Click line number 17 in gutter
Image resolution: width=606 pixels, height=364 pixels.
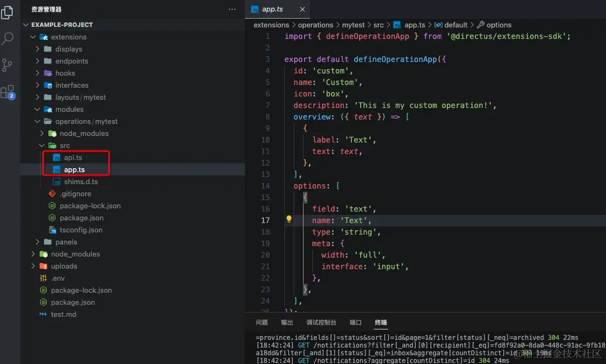265,220
